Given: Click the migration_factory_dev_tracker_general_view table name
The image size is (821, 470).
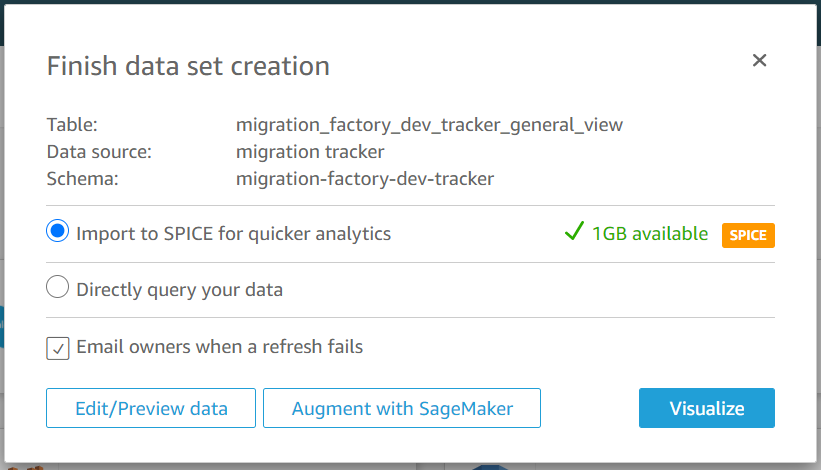Looking at the screenshot, I should coord(429,125).
